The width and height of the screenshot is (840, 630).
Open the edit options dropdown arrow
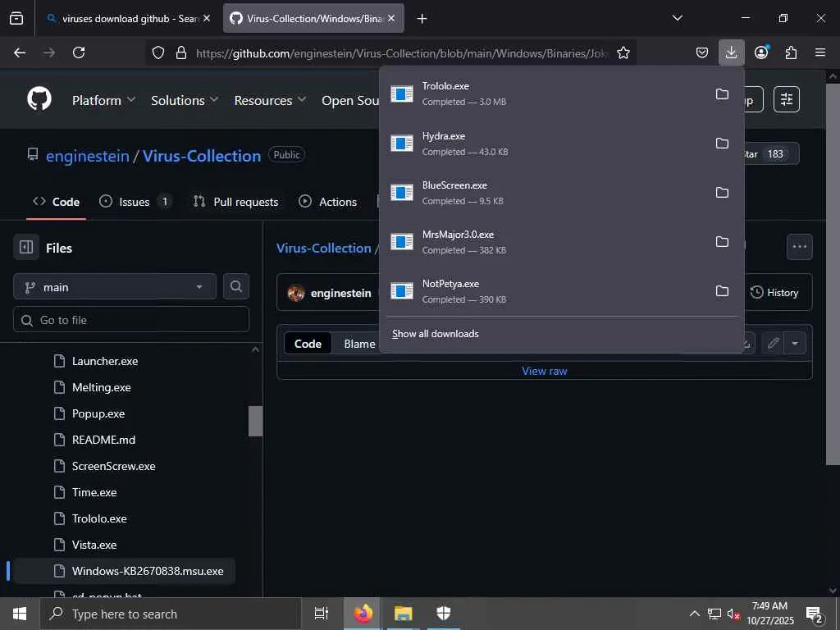pos(795,343)
